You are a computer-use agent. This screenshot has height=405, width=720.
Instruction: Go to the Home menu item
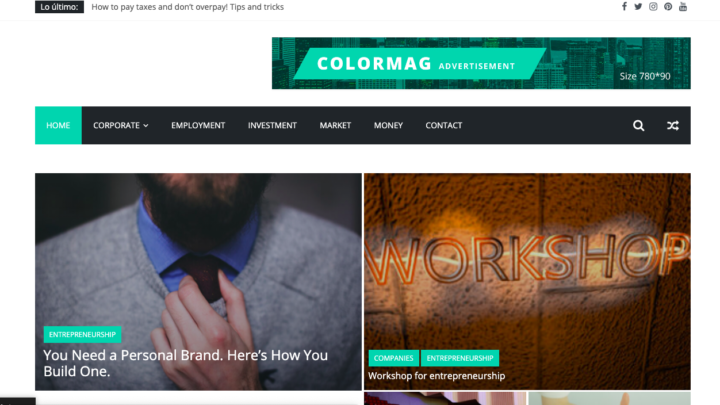tap(58, 125)
